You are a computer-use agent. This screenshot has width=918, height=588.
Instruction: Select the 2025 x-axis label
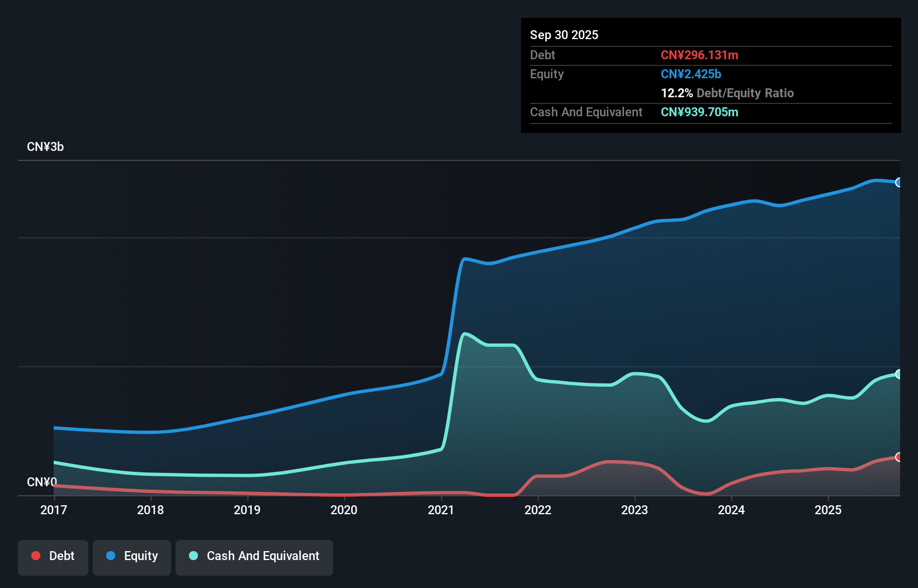828,510
